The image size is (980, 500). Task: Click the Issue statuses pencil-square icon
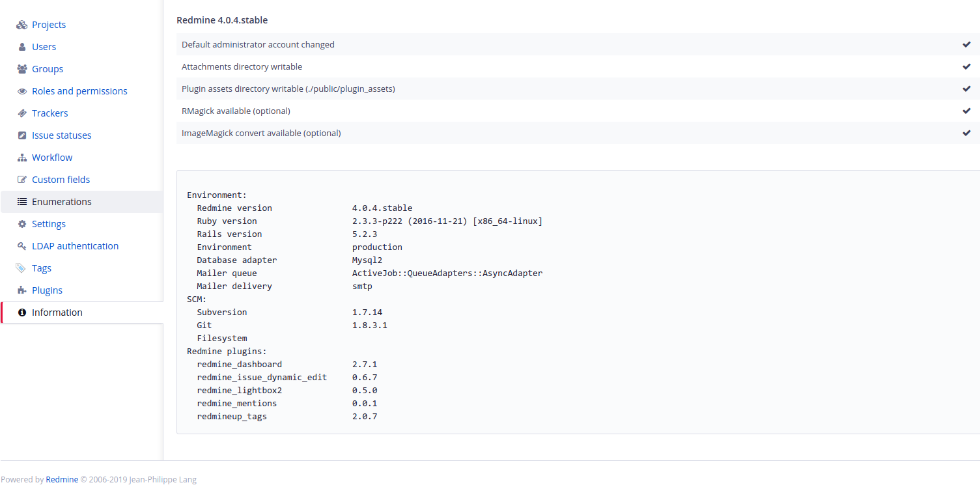pos(21,135)
